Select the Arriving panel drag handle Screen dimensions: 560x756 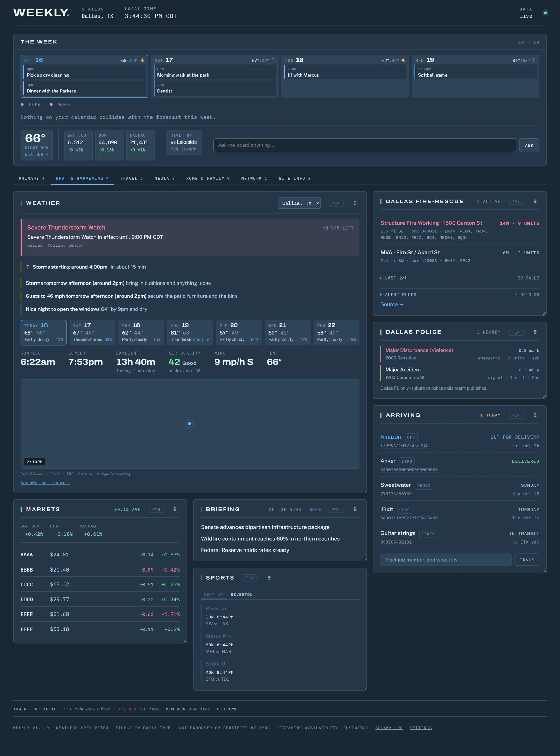[x=535, y=415]
